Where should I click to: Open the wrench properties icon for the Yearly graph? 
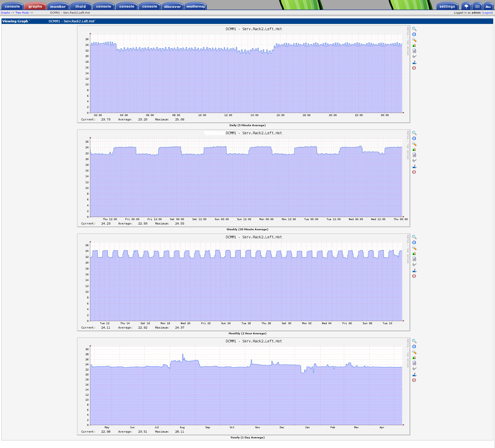[414, 352]
